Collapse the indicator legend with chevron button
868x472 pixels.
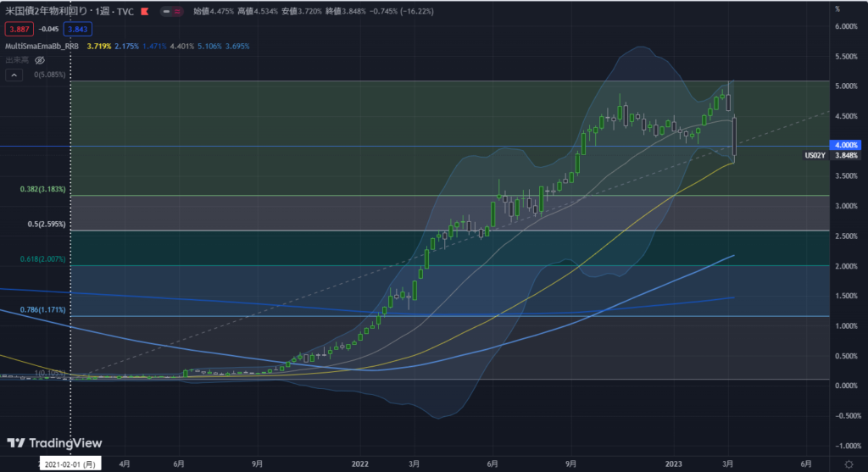point(14,75)
